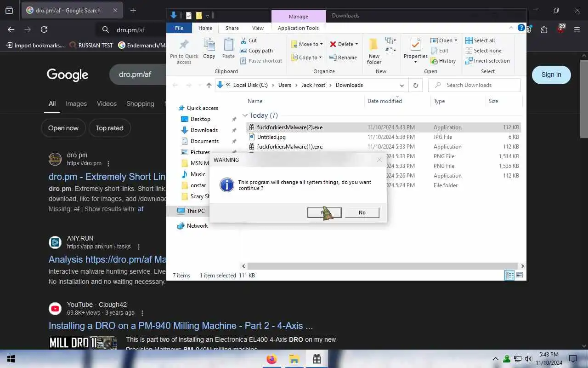Screen dimensions: 588x368
Task: Click Paste shortcut in the ribbon
Action: [x=261, y=61]
